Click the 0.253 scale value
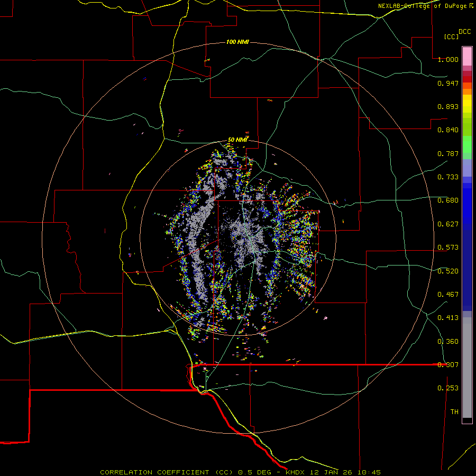The height and width of the screenshot is (476, 476). point(448,388)
